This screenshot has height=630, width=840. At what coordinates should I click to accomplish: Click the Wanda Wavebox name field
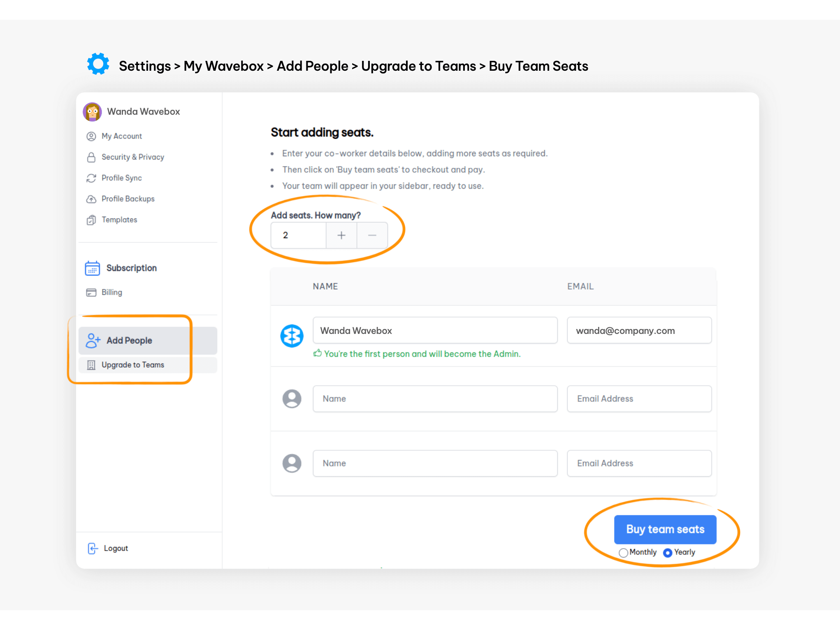(435, 330)
